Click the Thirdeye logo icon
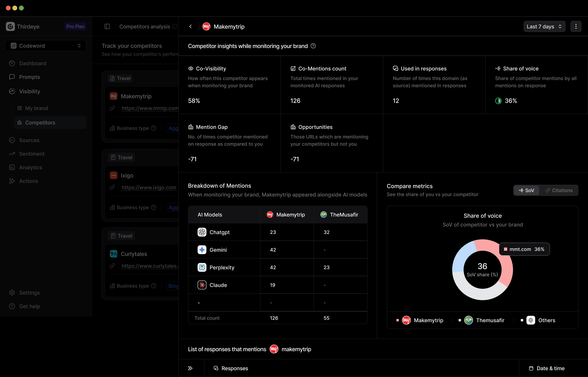 10,26
